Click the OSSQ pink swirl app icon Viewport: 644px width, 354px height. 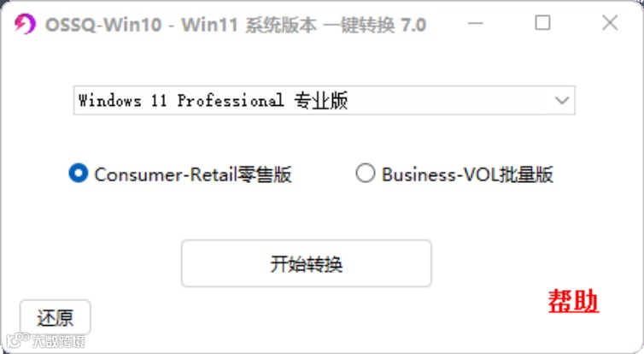click(x=25, y=24)
